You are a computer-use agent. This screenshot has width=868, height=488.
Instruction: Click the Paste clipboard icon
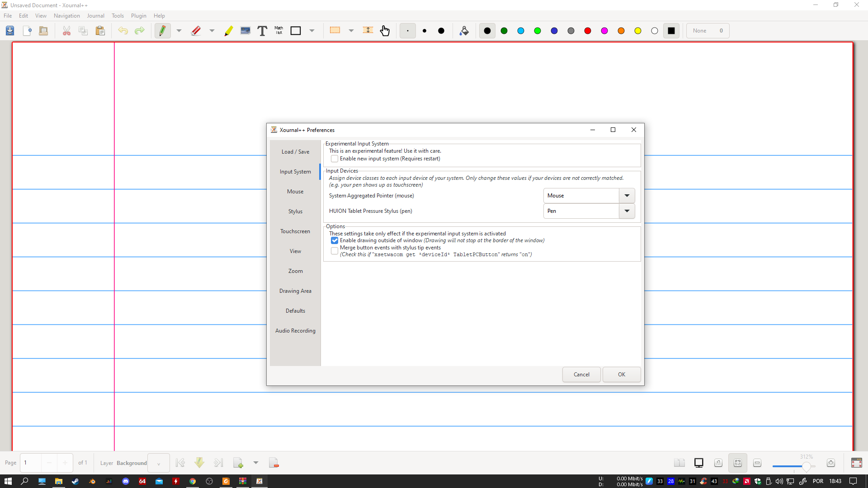(100, 31)
